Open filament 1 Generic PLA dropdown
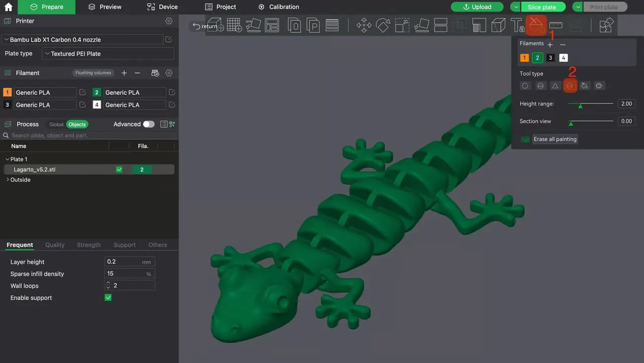 [x=45, y=93]
